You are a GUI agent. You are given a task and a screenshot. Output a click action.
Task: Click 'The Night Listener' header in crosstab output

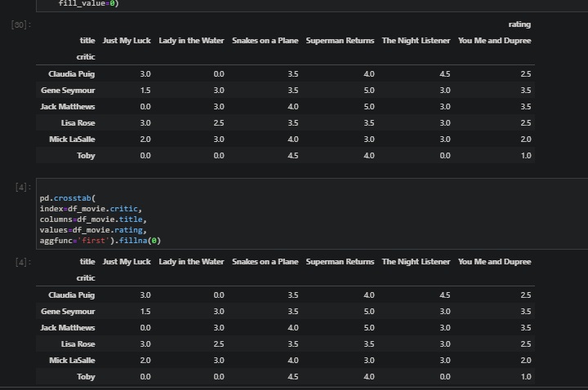(x=416, y=262)
